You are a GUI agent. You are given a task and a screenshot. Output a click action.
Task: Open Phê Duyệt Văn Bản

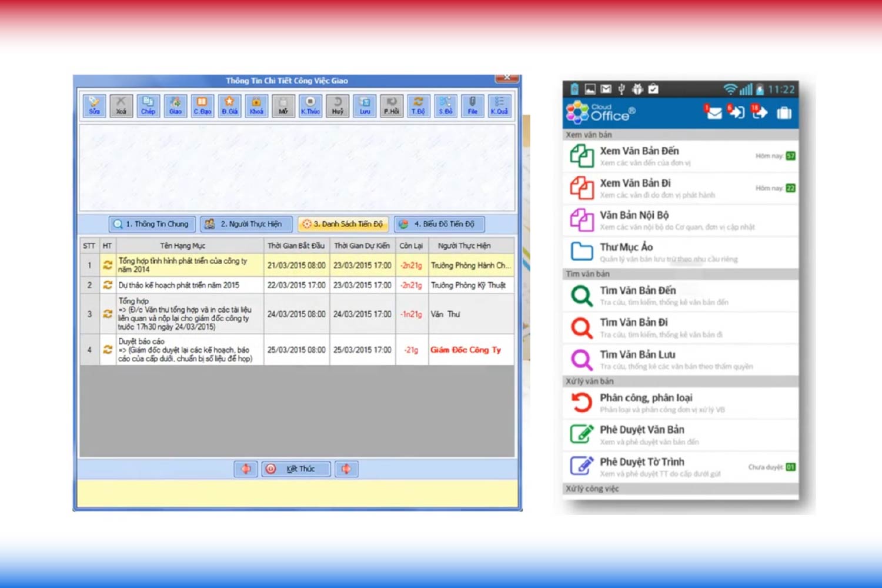(680, 435)
